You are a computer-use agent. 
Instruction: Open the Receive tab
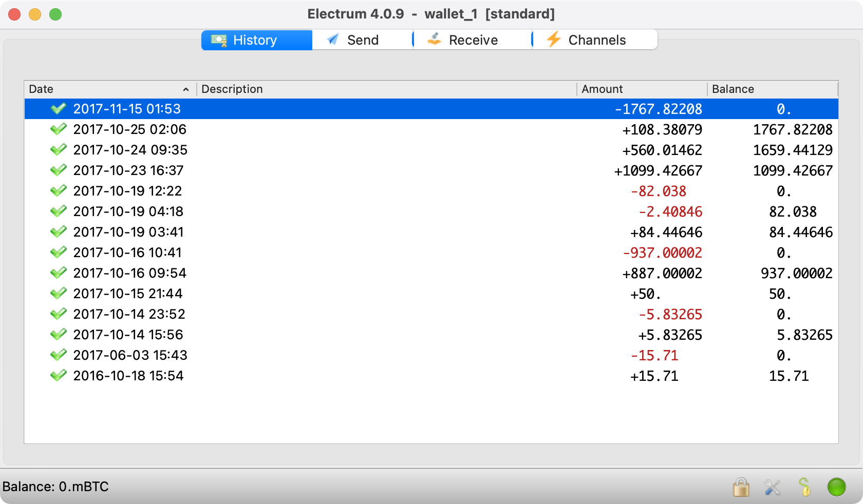click(x=473, y=40)
